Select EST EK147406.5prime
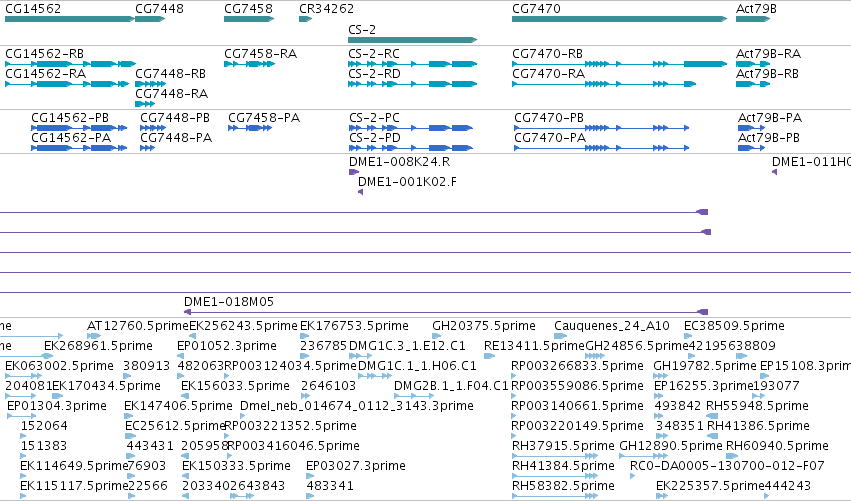Image resolution: width=851 pixels, height=501 pixels. (128, 416)
